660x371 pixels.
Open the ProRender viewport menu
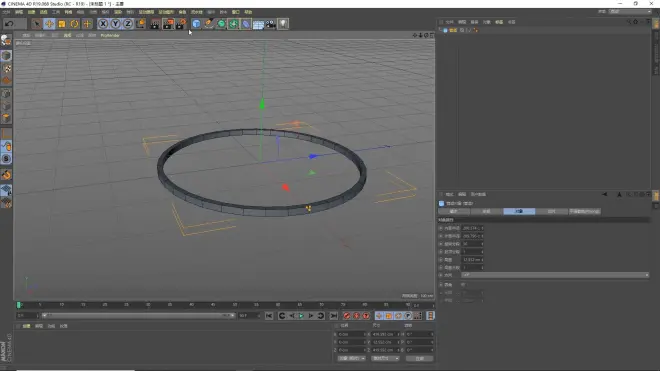click(x=110, y=35)
